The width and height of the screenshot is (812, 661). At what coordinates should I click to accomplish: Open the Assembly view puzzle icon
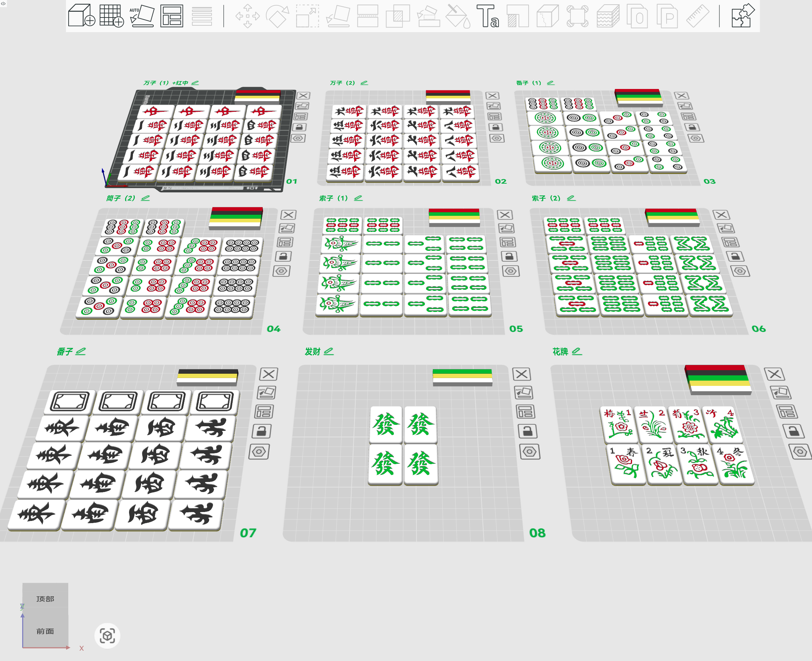pos(743,16)
